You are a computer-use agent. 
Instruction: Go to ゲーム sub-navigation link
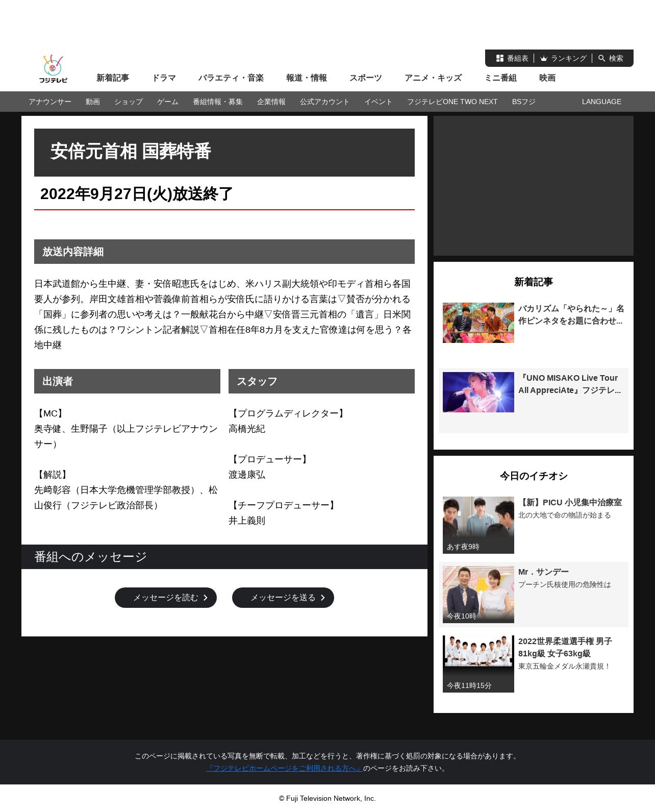[x=168, y=102]
